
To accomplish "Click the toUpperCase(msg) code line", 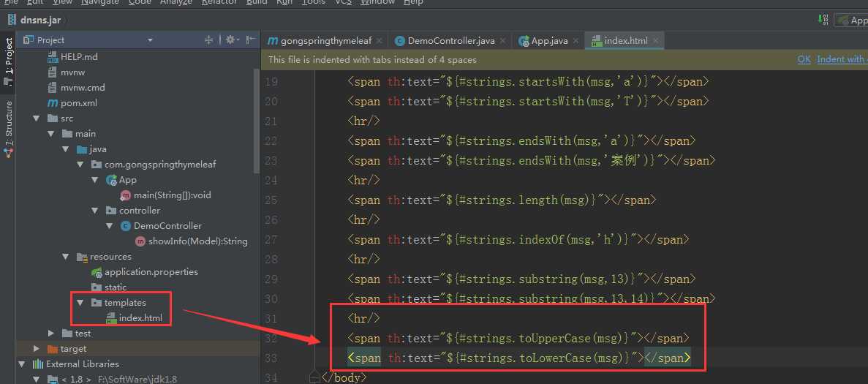I will coord(518,338).
